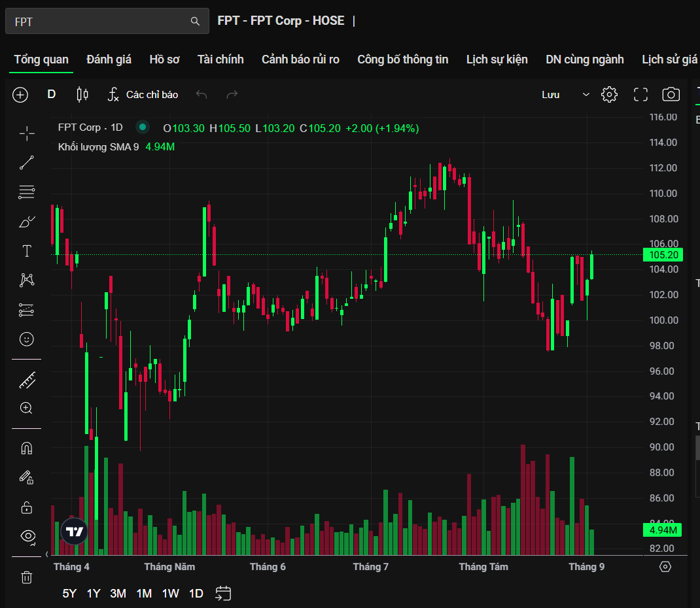Click the 116.00 price axis label
This screenshot has width=700, height=608.
pos(663,117)
